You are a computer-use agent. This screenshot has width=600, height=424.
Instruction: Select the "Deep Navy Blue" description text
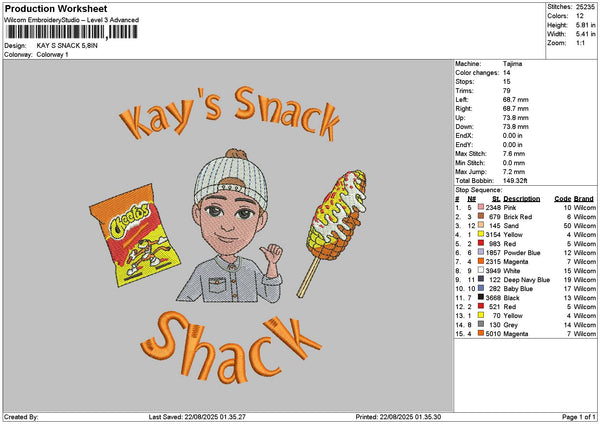[527, 280]
